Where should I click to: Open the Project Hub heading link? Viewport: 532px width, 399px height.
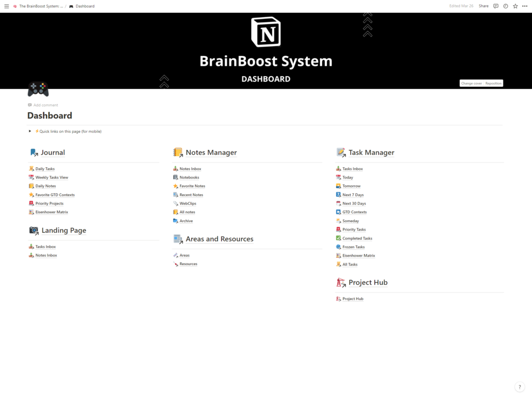[368, 283]
